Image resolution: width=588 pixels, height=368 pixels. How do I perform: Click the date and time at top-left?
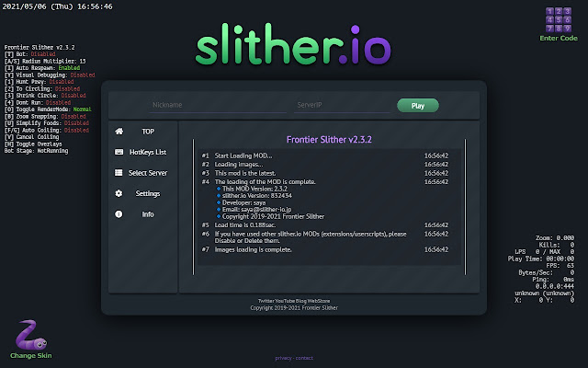click(57, 6)
